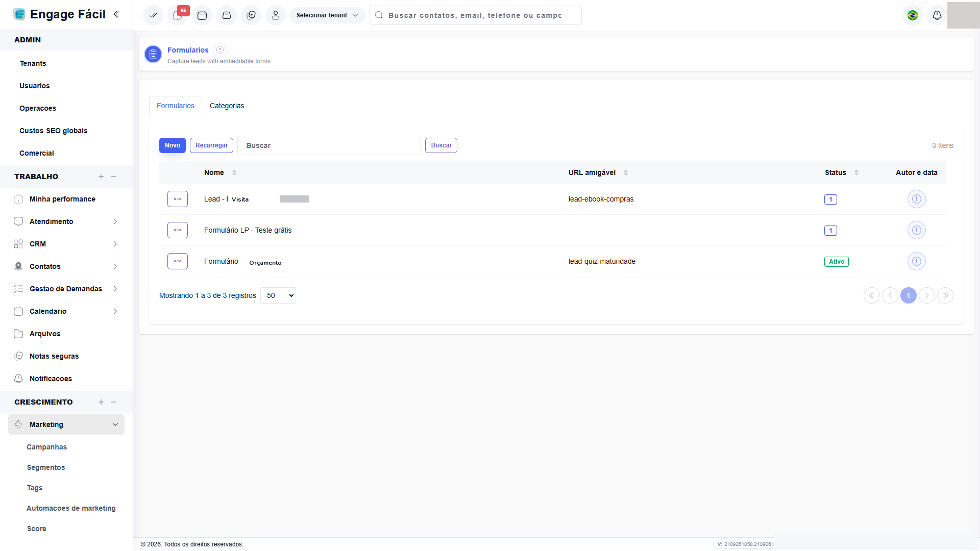This screenshot has width=980, height=551.
Task: Show author info for Formulário LP - Teste grátis
Action: (x=917, y=230)
